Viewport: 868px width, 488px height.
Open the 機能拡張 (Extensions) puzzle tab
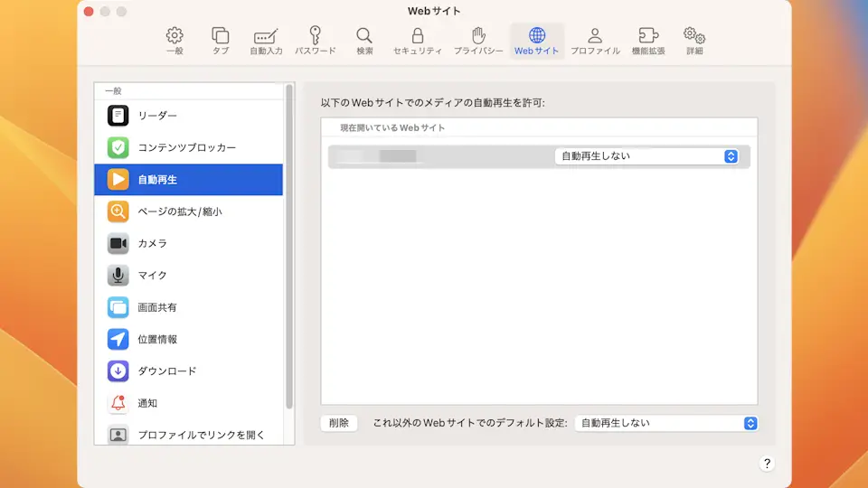pos(647,41)
